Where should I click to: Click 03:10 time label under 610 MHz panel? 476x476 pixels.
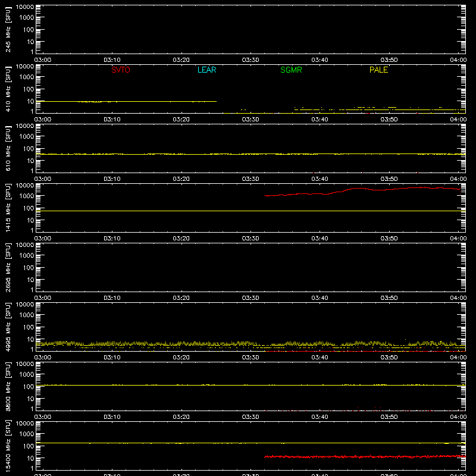click(x=112, y=179)
